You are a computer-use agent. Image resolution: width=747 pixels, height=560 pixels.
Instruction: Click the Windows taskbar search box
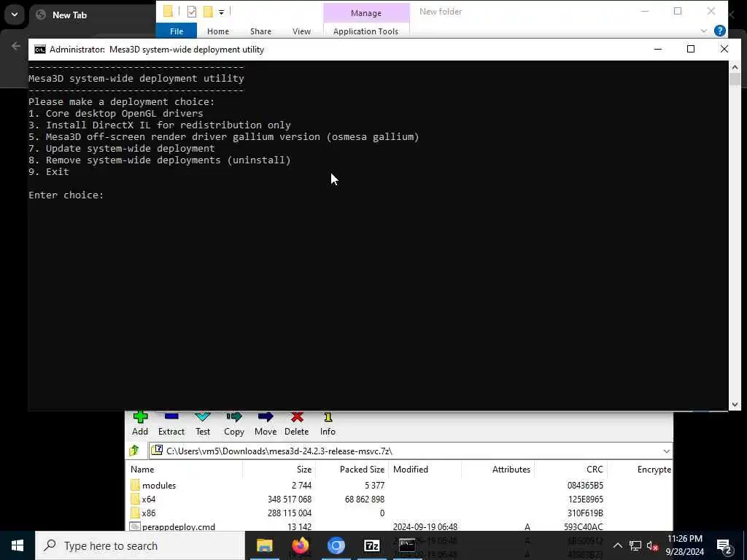click(140, 545)
